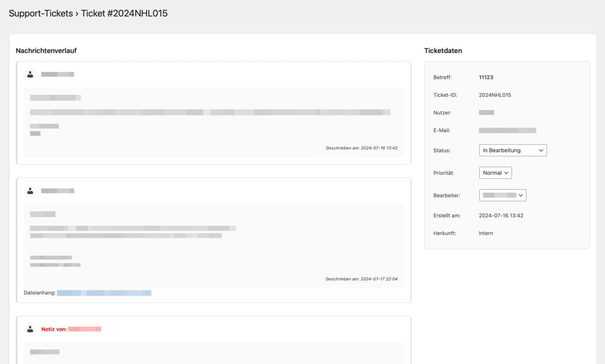
Task: Expand the Priorität dropdown set to Normal
Action: point(495,173)
